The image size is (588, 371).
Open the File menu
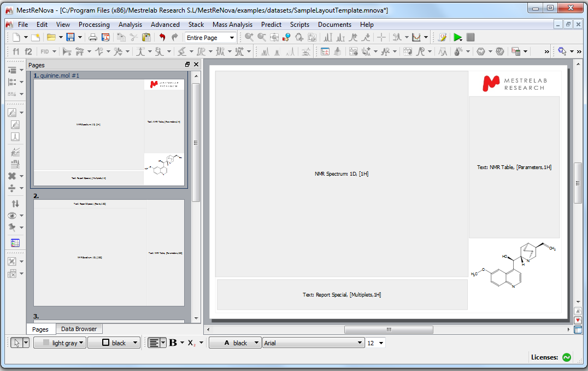coord(23,25)
